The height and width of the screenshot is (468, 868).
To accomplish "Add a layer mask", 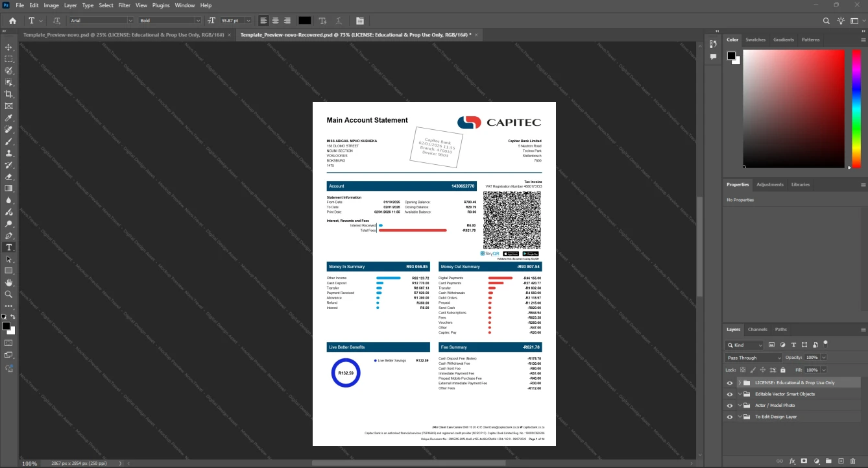I will coord(804,462).
